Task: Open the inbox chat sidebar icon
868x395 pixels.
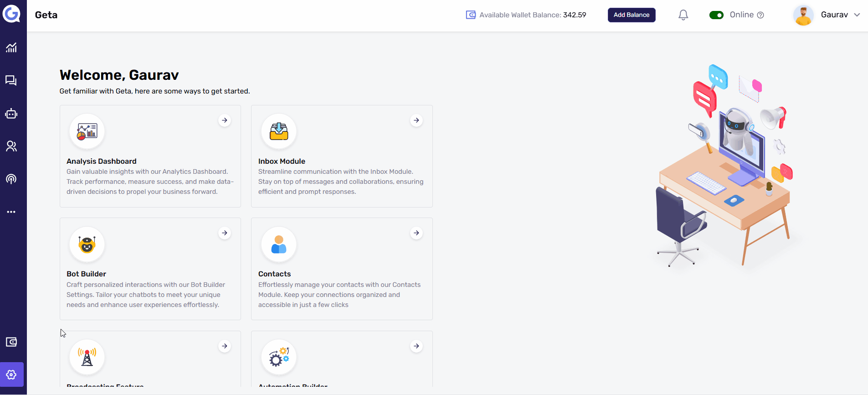Action: [11, 81]
